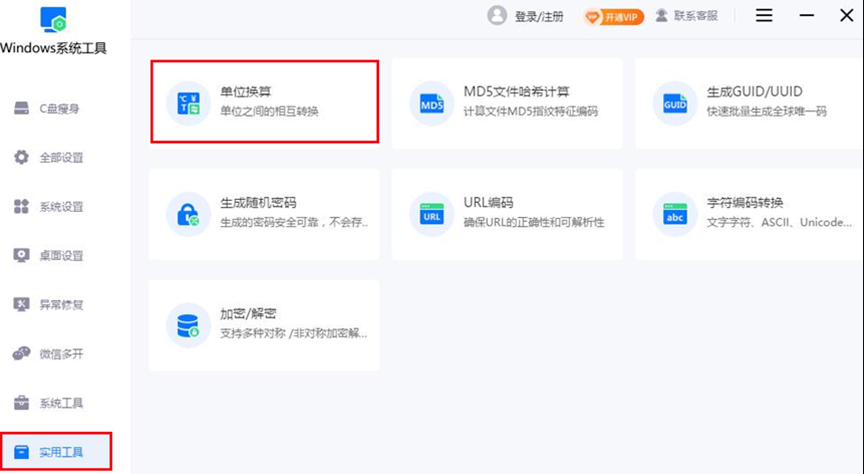The height and width of the screenshot is (474, 864).
Task: Click the user avatar icon
Action: point(497,15)
